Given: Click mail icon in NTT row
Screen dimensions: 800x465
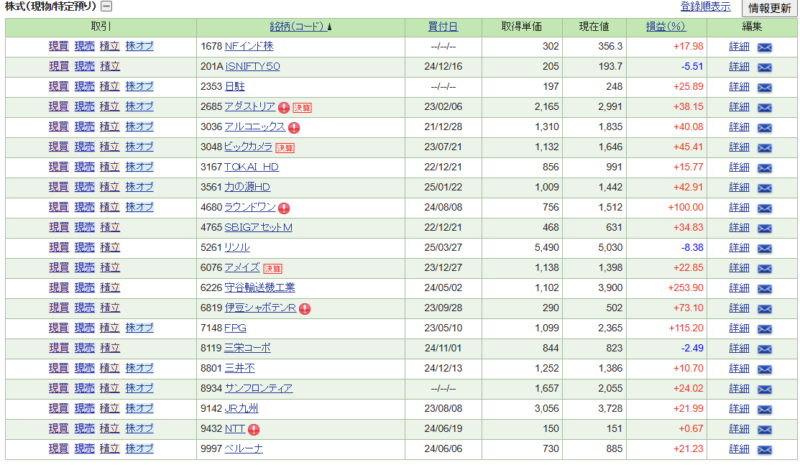Looking at the screenshot, I should pos(764,430).
